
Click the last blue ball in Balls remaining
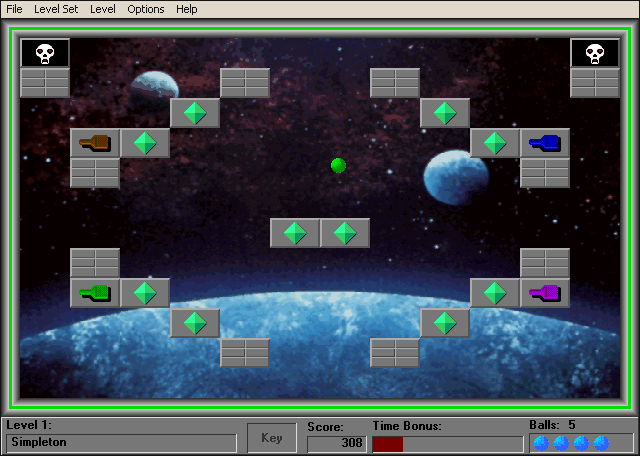(x=601, y=443)
